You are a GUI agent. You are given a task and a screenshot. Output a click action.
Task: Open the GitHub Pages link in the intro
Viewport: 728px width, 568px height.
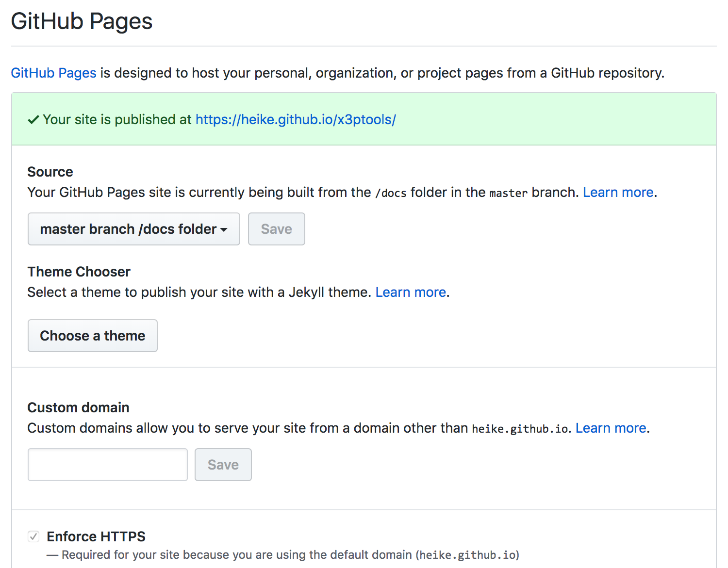53,73
